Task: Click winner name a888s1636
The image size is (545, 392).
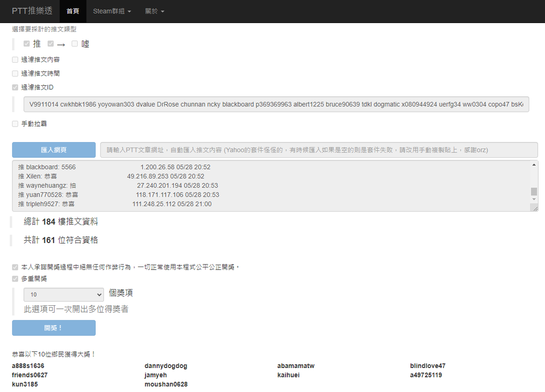Action: pos(28,366)
